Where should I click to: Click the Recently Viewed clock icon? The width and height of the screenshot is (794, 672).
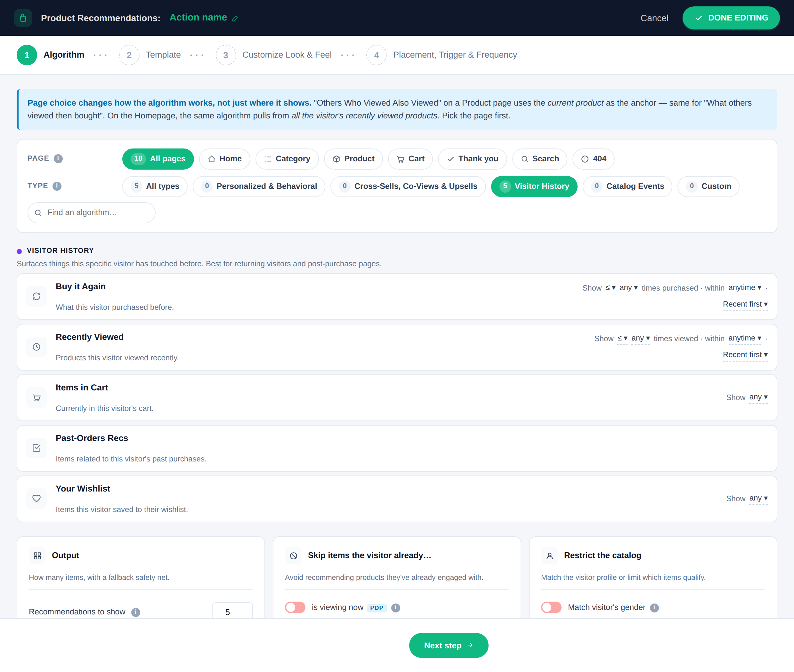[x=36, y=347]
